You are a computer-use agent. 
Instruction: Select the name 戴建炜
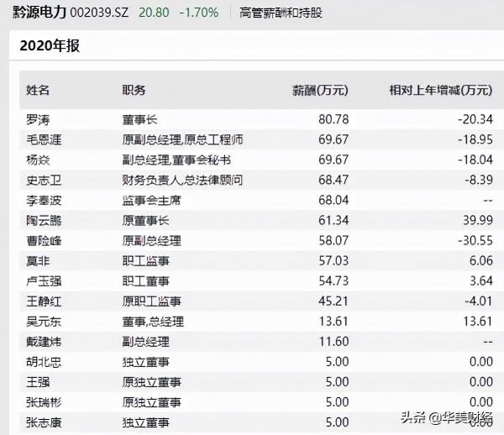tap(44, 342)
